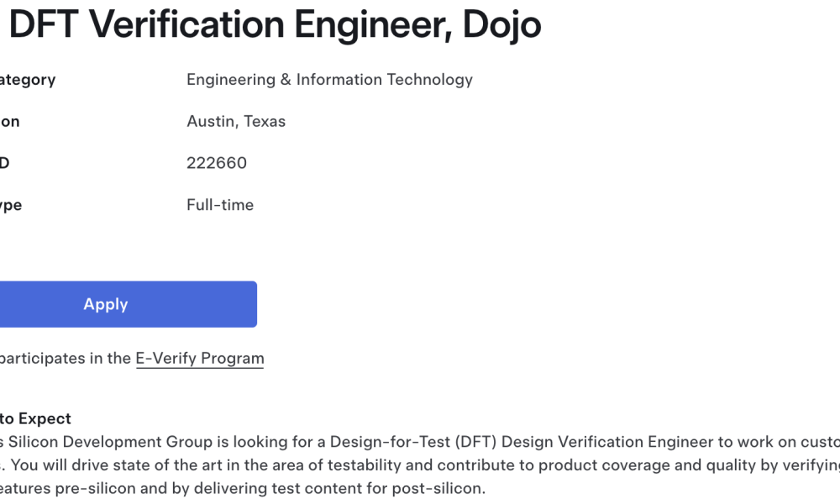840x504 pixels.
Task: Click the What to Expect section heading
Action: point(35,419)
